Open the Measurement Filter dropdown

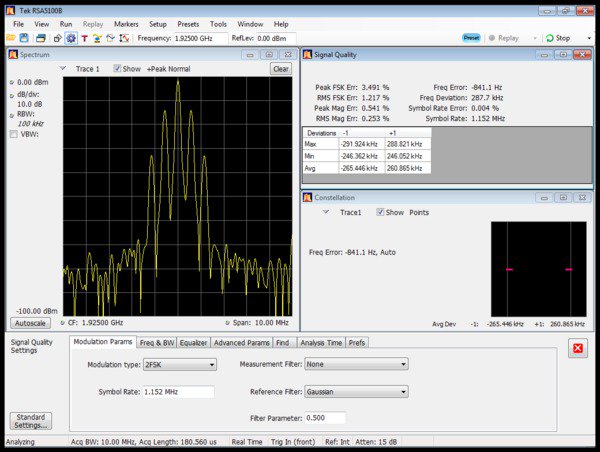(x=357, y=365)
